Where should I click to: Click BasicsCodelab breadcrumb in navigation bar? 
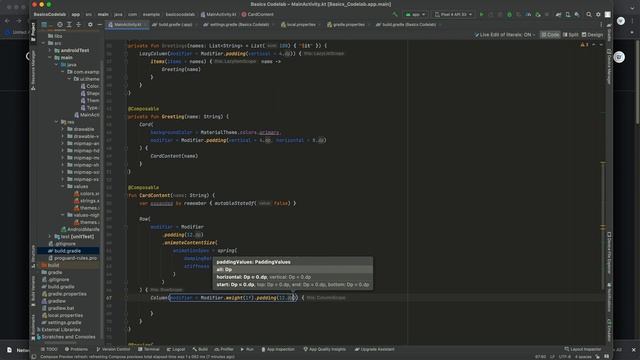pos(49,14)
